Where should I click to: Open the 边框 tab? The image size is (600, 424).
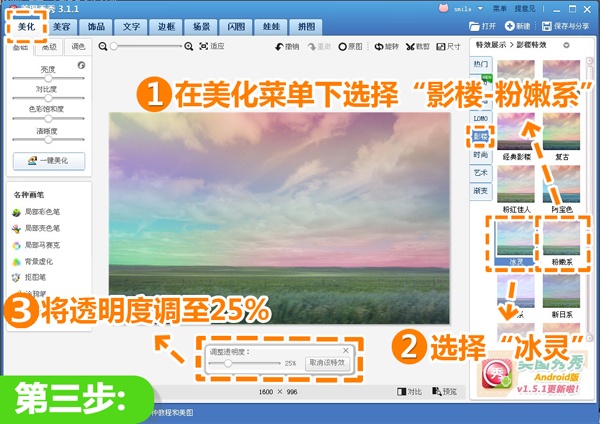(166, 27)
